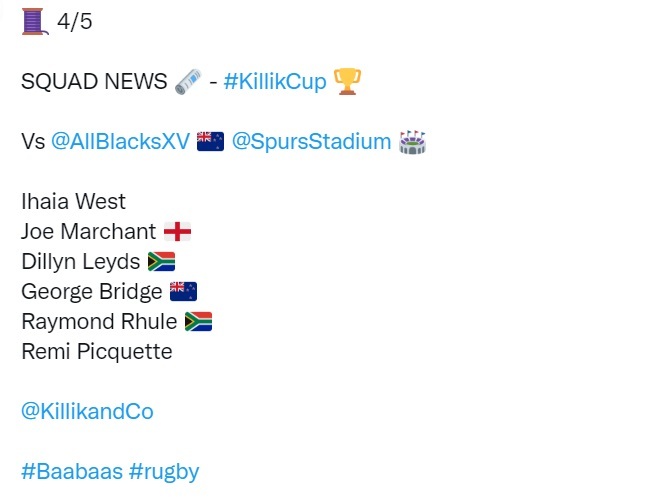Click the rolled newspaper emoji
This screenshot has width=672, height=497.
click(188, 82)
